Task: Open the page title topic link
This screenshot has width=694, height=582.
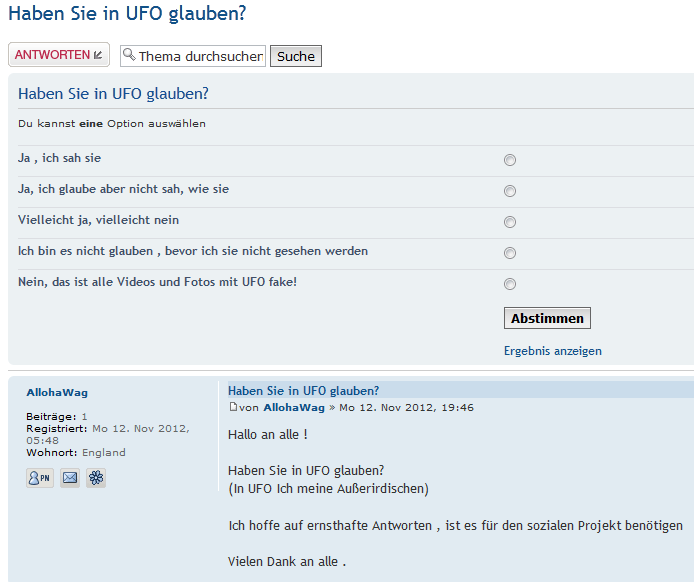Action: (127, 14)
